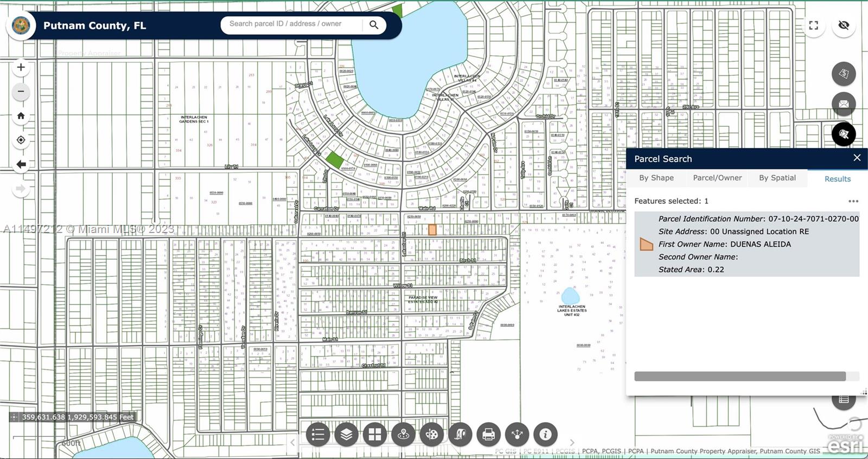Expand the next widgets arrow in toolbar
Viewport: 868px width, 459px height.
pos(572,442)
